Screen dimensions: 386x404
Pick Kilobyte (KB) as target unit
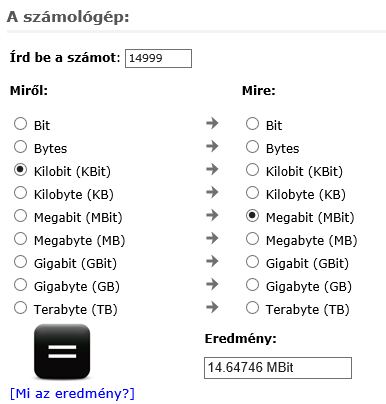252,193
